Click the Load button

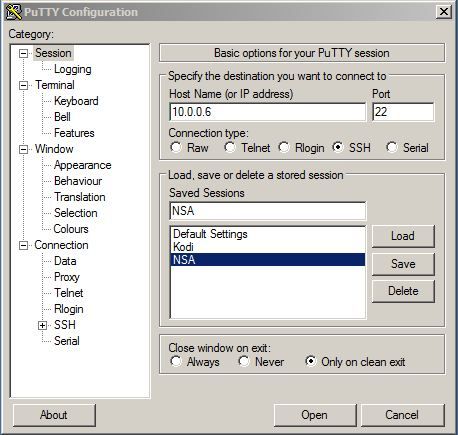pyautogui.click(x=403, y=236)
